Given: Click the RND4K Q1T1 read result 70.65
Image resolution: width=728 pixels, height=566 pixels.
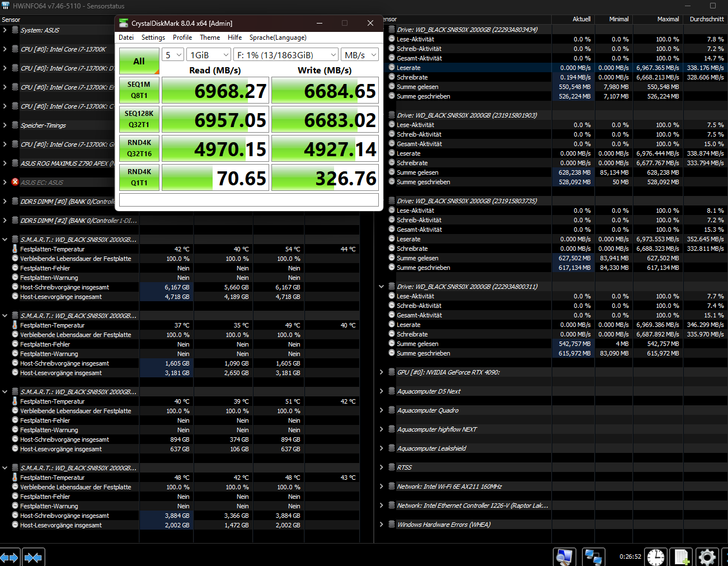Looking at the screenshot, I should [x=215, y=177].
